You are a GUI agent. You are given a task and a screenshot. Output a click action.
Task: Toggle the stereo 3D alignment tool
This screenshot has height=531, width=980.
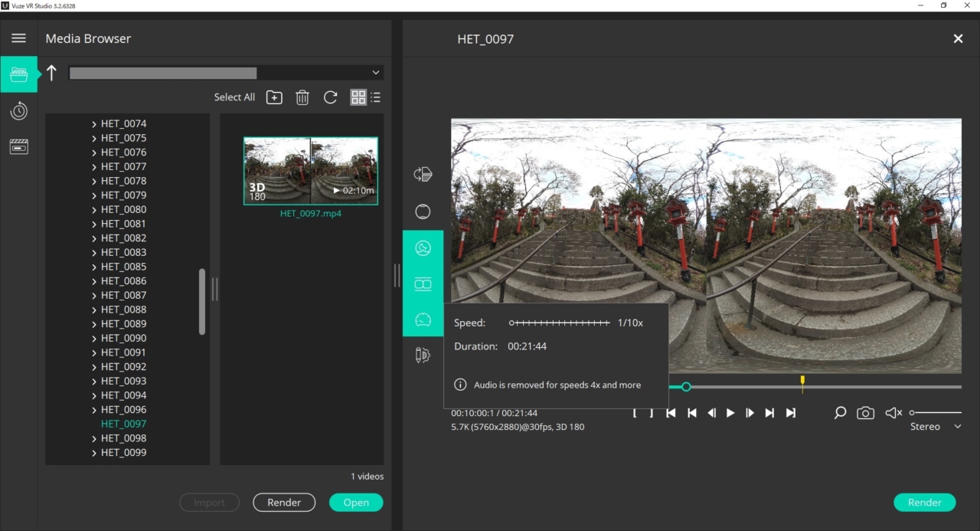[423, 284]
